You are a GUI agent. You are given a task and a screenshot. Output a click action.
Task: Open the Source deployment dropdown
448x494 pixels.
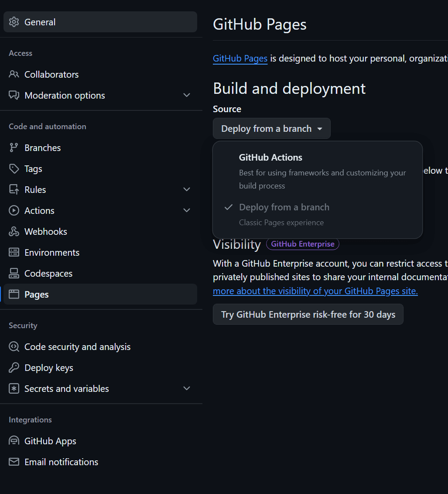(271, 128)
